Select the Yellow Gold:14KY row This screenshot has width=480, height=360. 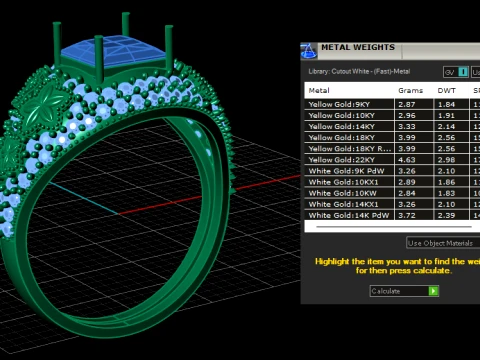[392, 126]
